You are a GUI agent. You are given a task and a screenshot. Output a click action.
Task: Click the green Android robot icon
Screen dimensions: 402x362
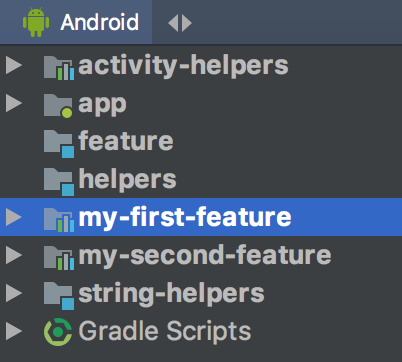(36, 22)
